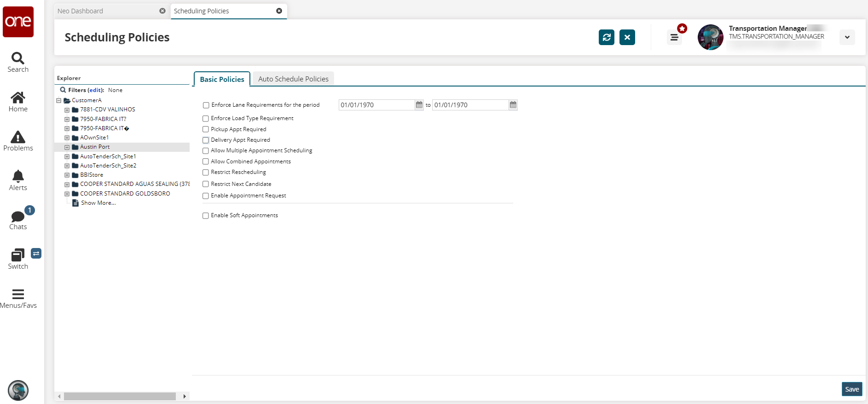Open the user profile dropdown chevron
This screenshot has height=404, width=868.
pos(847,37)
